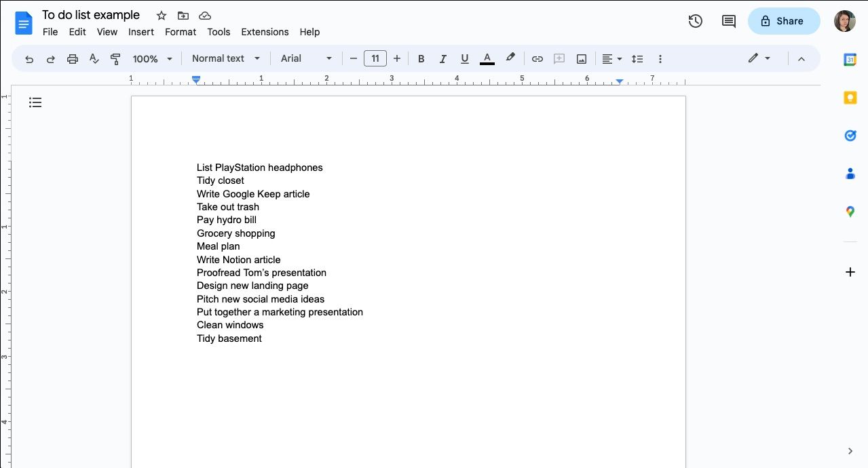Select the text highlight color tool

point(510,59)
